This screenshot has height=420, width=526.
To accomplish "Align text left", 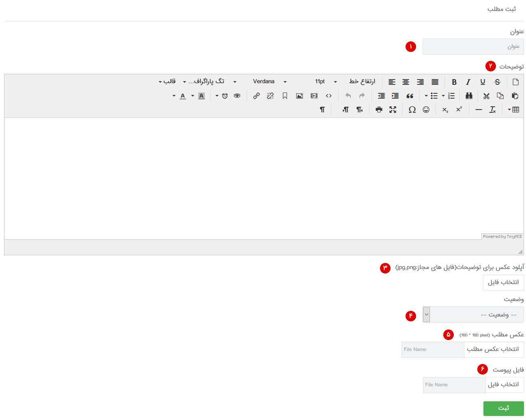I will (392, 82).
